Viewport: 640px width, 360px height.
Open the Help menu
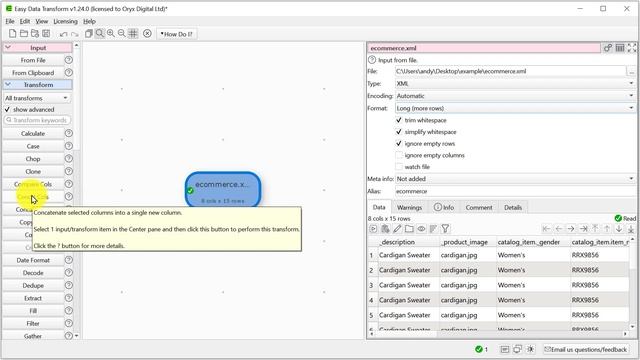(89, 21)
